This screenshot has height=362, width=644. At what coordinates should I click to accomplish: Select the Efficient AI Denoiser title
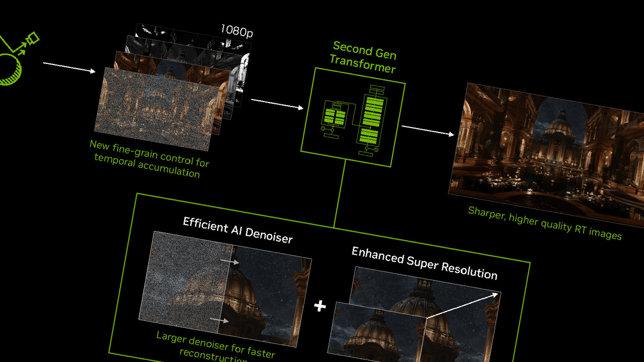[x=237, y=230]
